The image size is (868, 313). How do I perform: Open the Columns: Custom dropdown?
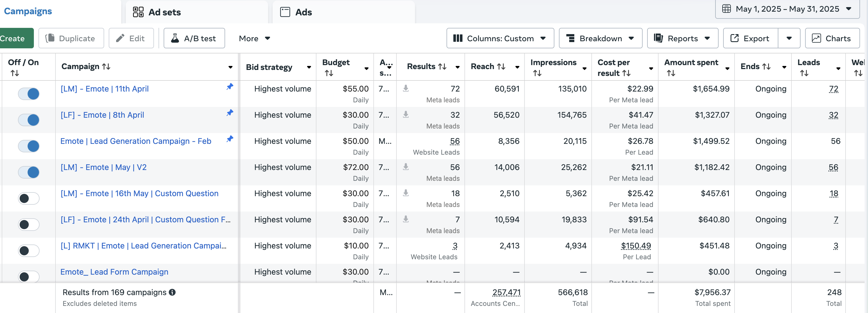point(500,38)
